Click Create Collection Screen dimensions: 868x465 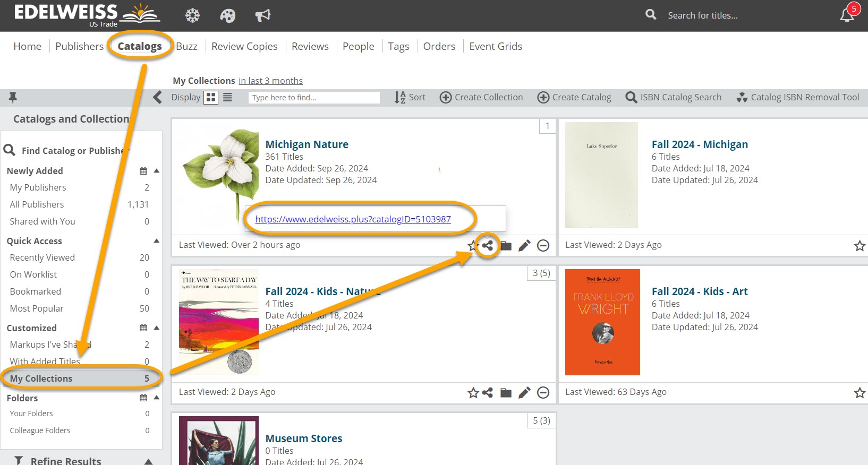click(481, 97)
